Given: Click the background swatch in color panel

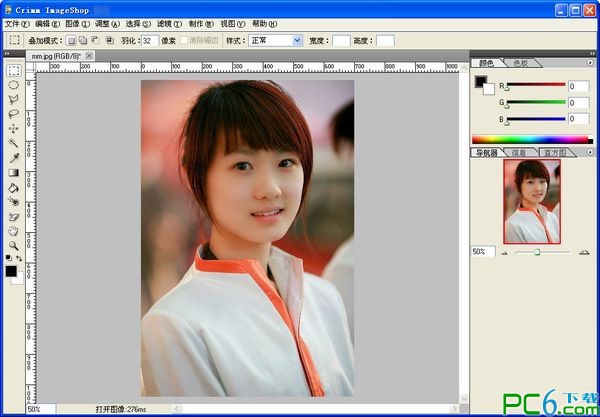Looking at the screenshot, I should (x=490, y=91).
